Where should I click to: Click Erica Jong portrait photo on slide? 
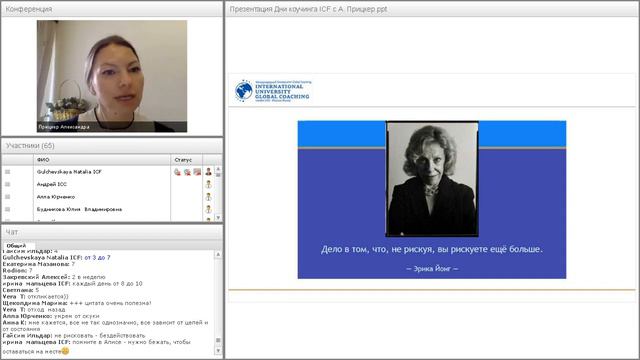click(432, 179)
